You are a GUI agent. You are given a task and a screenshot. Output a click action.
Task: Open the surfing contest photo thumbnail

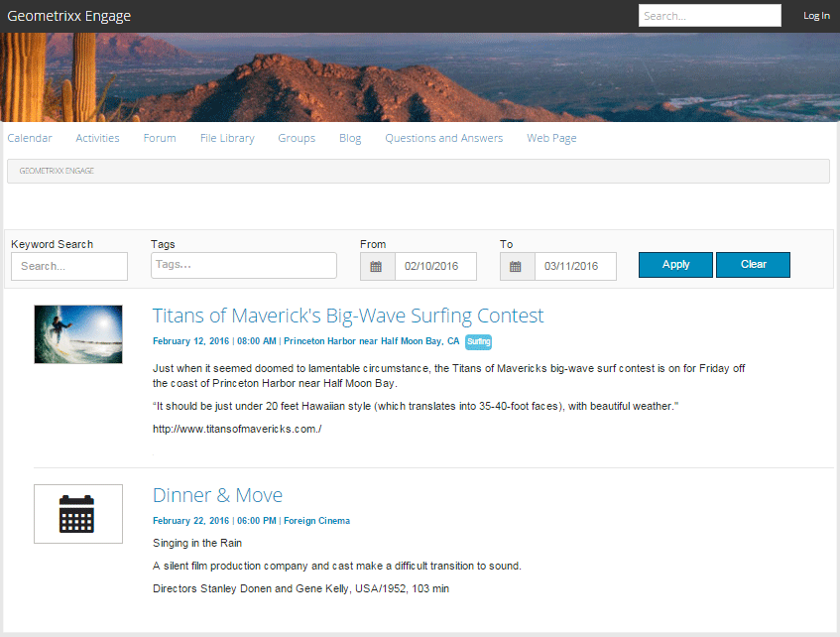78,334
